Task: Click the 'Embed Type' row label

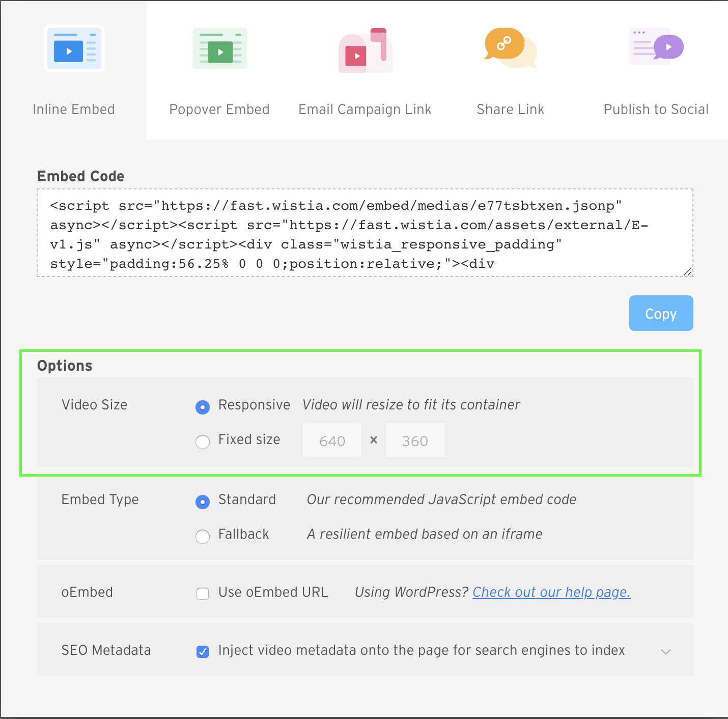Action: click(x=100, y=500)
